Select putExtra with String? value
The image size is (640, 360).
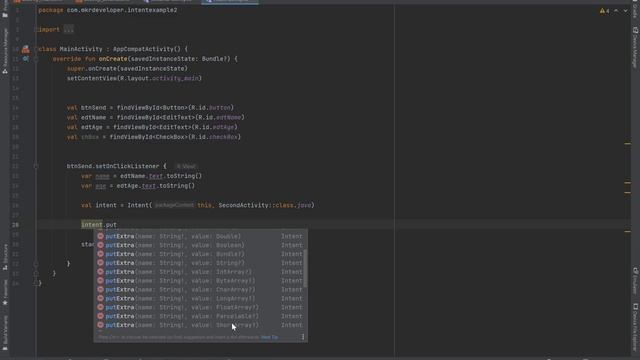(200, 263)
